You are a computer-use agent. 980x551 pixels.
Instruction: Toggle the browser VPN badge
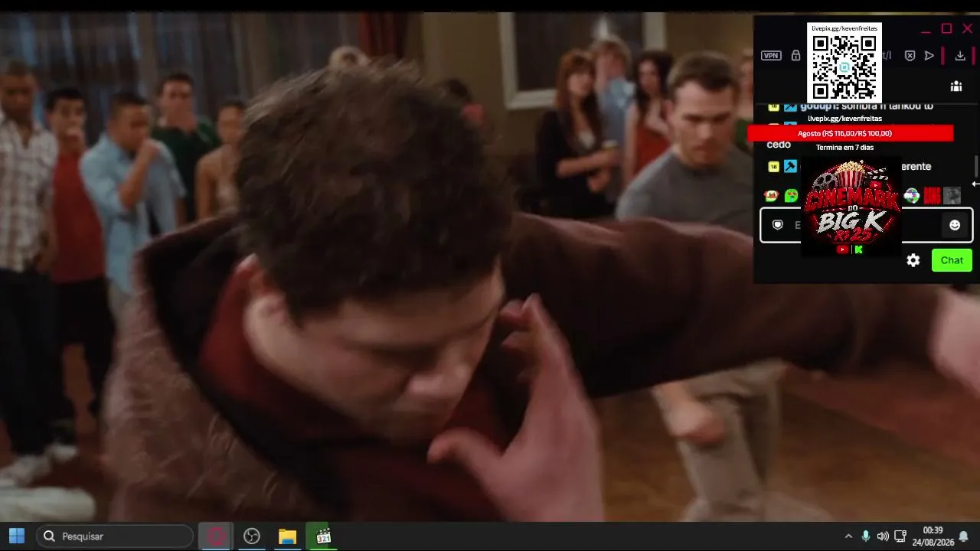771,55
